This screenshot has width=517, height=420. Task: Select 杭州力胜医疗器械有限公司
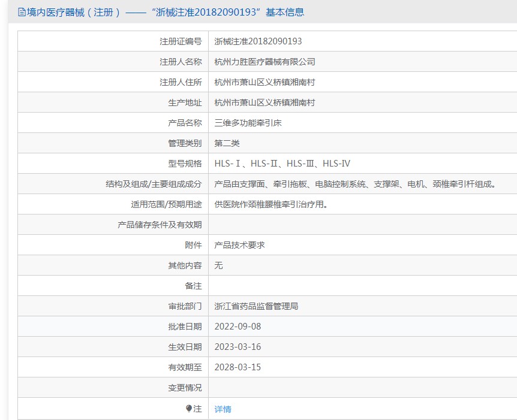[264, 62]
